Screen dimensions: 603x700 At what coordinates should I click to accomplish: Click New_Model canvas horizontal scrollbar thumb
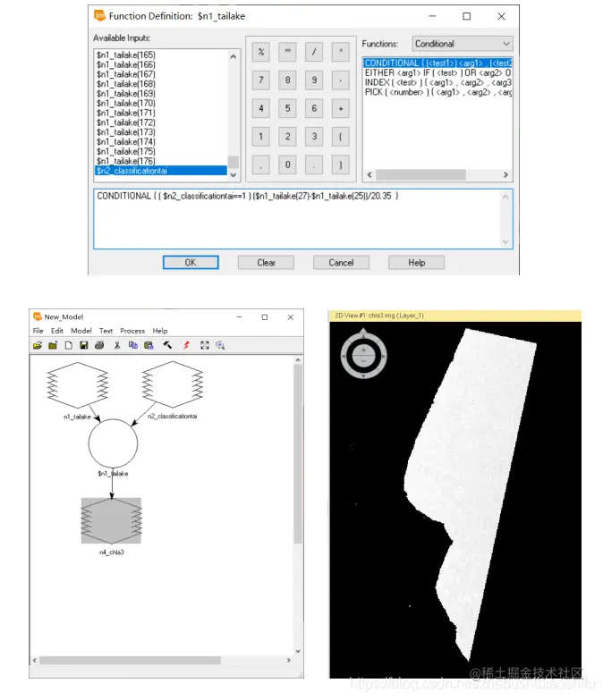point(130,660)
